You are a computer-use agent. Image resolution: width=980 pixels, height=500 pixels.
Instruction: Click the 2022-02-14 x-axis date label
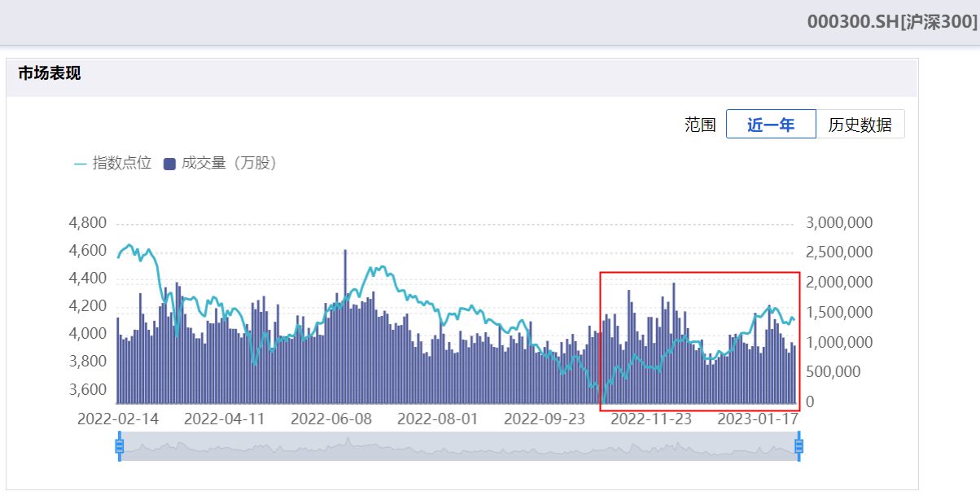[x=118, y=419]
